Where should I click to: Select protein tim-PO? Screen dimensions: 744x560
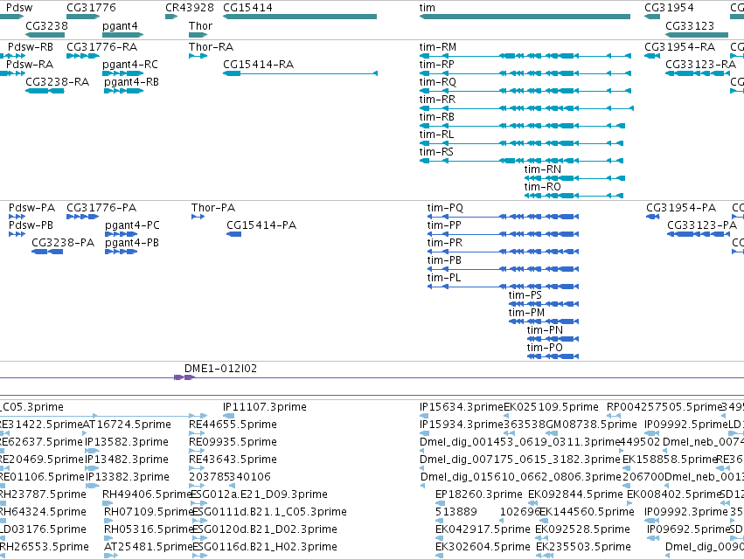[553, 357]
